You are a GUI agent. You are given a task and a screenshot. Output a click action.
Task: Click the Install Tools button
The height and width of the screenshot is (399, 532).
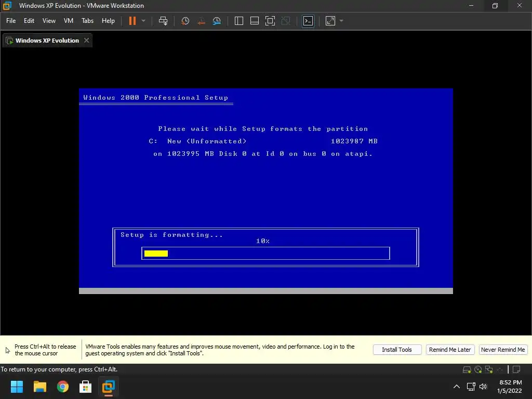pyautogui.click(x=397, y=350)
